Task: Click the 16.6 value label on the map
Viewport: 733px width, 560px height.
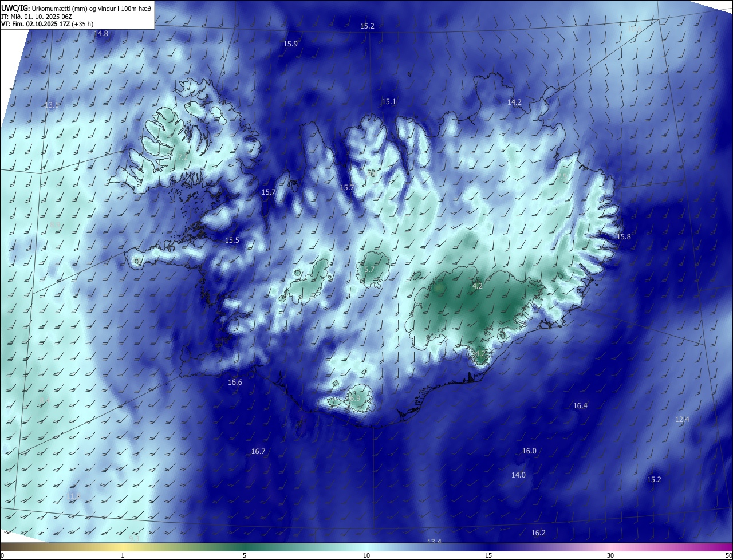Action: (235, 382)
